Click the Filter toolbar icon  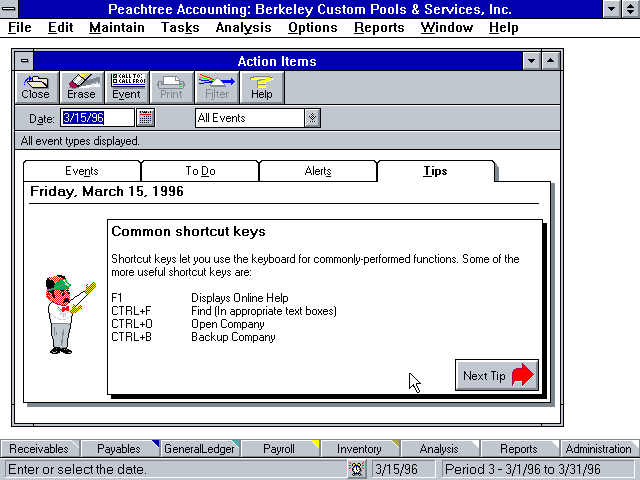(x=216, y=87)
